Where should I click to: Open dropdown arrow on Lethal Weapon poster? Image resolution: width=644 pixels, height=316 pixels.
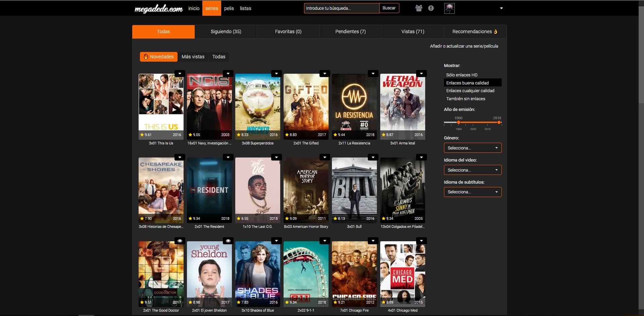click(422, 74)
